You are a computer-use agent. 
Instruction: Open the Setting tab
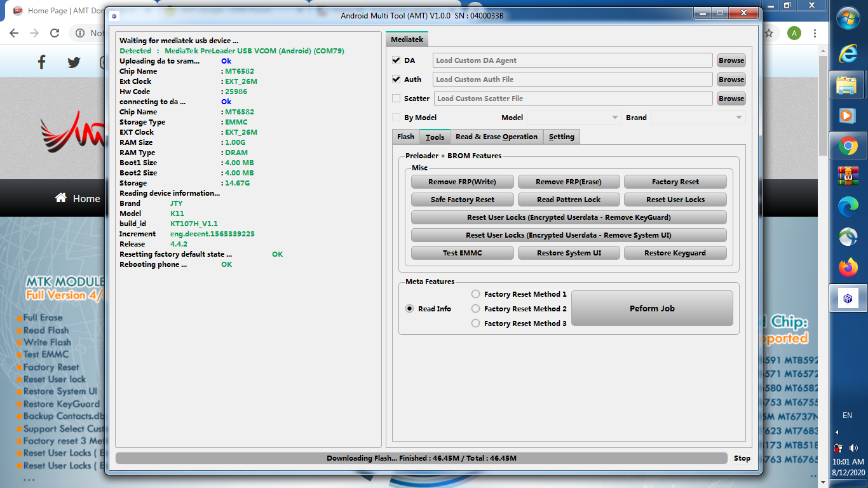coord(561,137)
